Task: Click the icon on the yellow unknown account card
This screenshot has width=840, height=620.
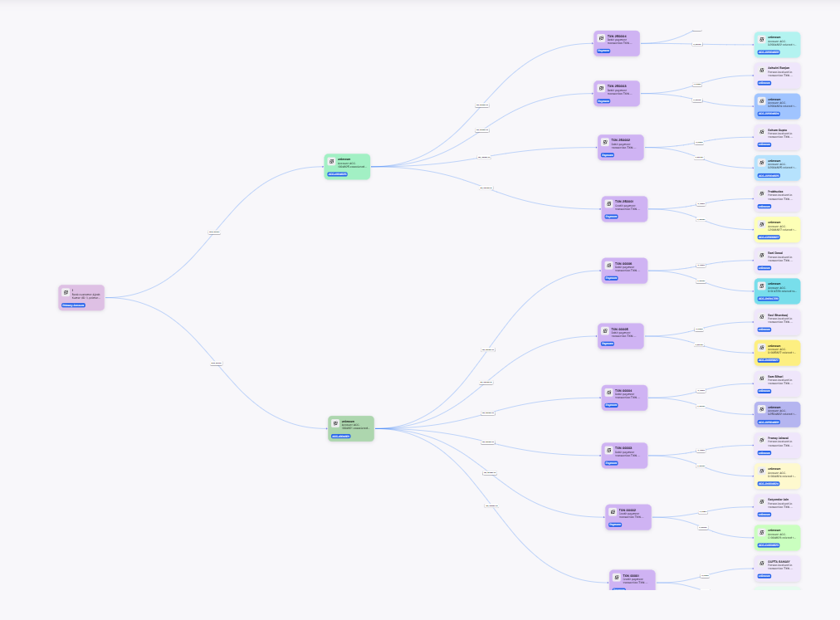Action: point(761,346)
